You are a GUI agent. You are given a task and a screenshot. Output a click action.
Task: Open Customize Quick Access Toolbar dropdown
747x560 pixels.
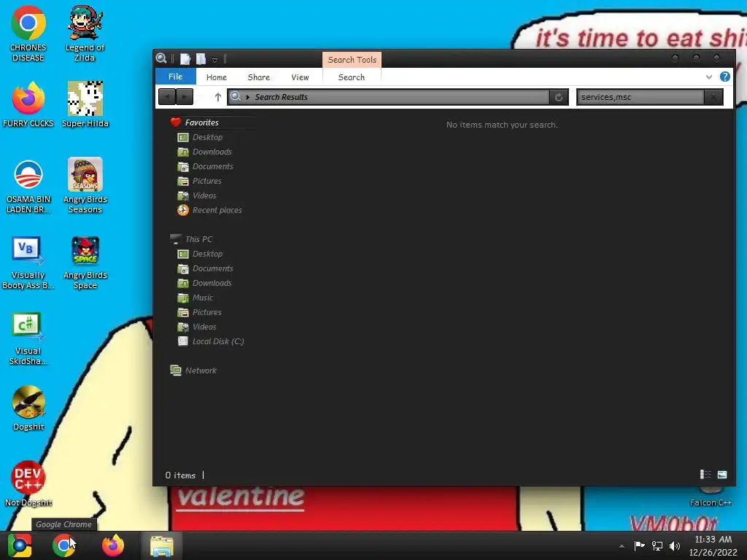(x=215, y=60)
